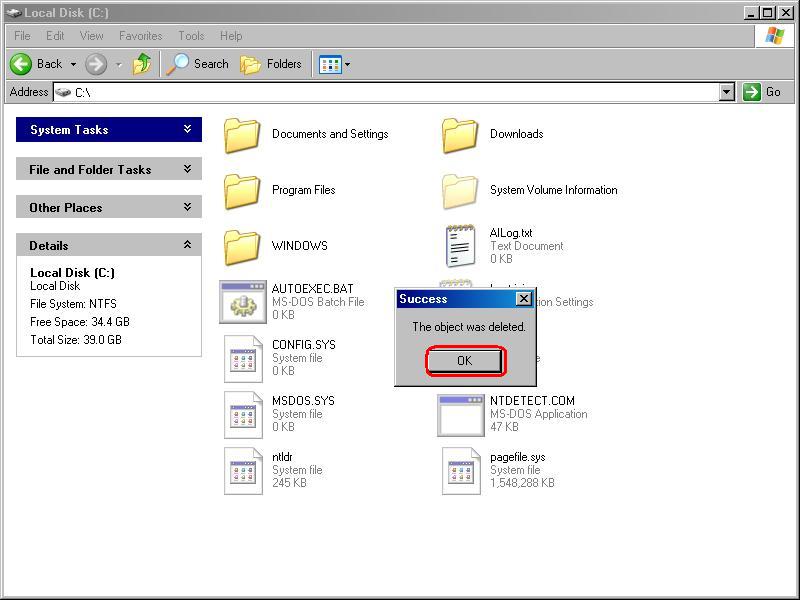
Task: Open the Forward history dropdown arrow
Action: [x=119, y=64]
